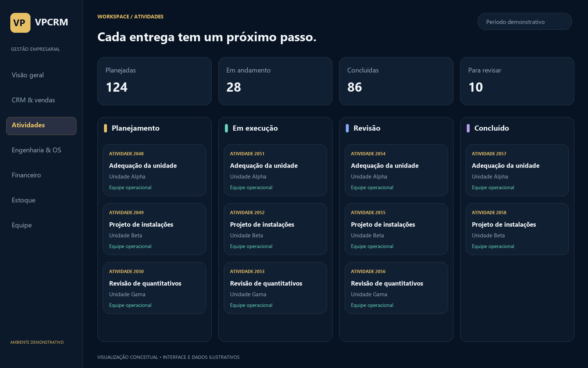588x368 pixels.
Task: Open the Planejadas 124 summary card
Action: [x=154, y=81]
